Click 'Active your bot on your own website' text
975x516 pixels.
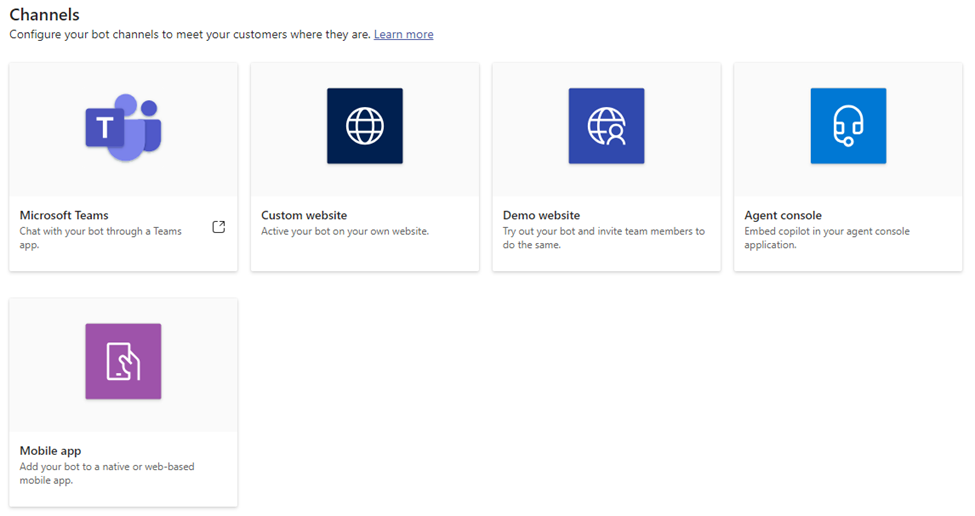(x=345, y=231)
